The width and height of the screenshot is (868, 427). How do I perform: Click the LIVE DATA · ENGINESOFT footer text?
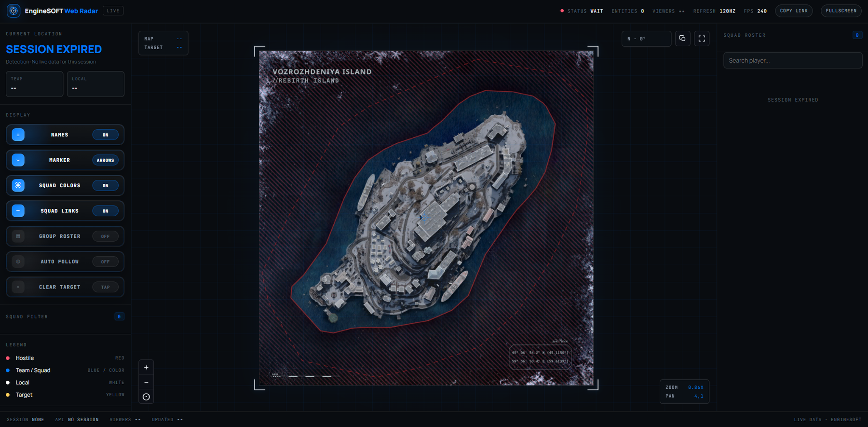click(x=827, y=420)
